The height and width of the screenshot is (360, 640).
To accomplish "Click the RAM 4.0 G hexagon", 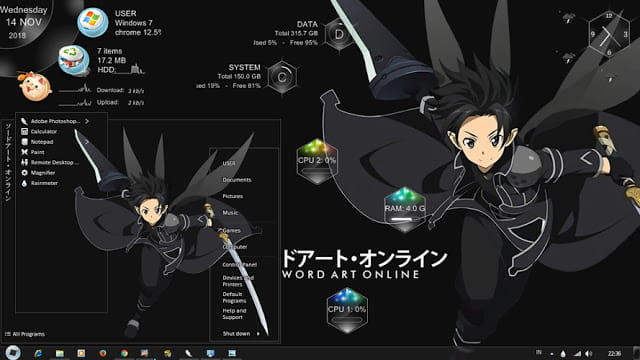I will click(x=404, y=209).
